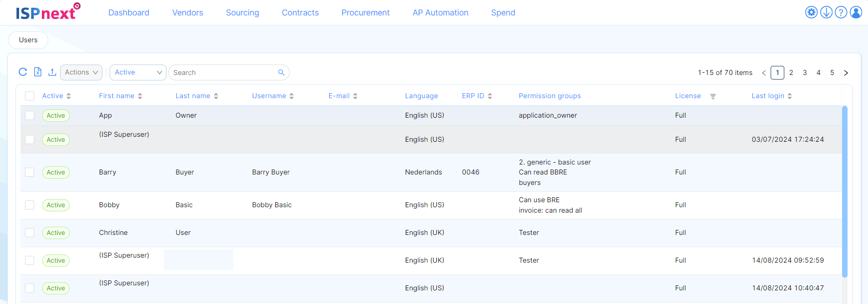Open the user profile icon
Screen dimensions: 868x304
(x=856, y=12)
